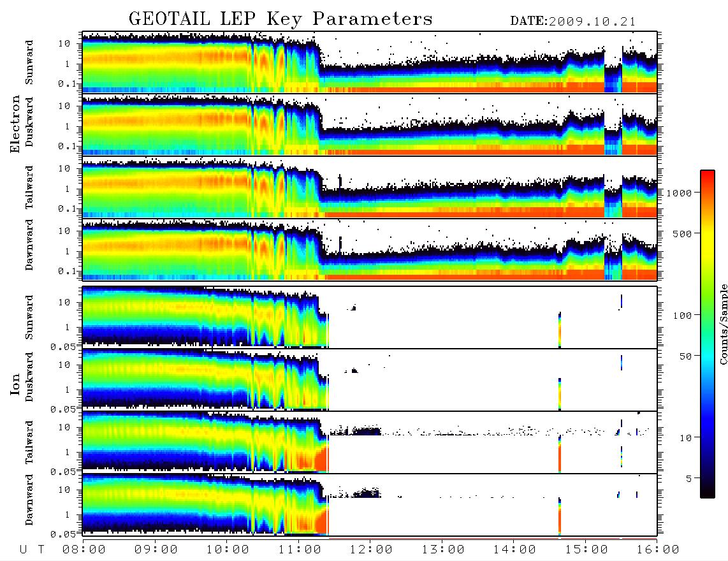Click the Electron "Duskward" panel label
The image size is (728, 561).
pyautogui.click(x=29, y=122)
